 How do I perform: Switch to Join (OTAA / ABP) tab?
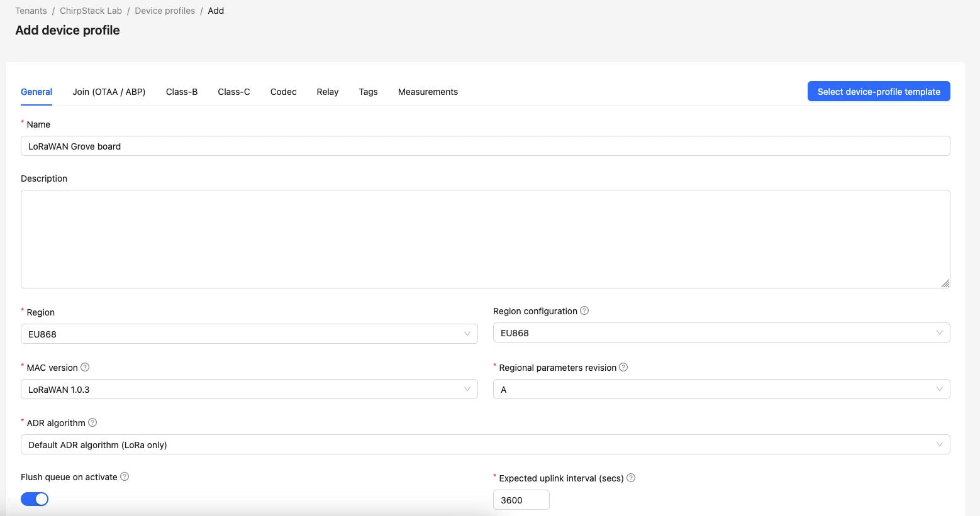click(x=109, y=92)
